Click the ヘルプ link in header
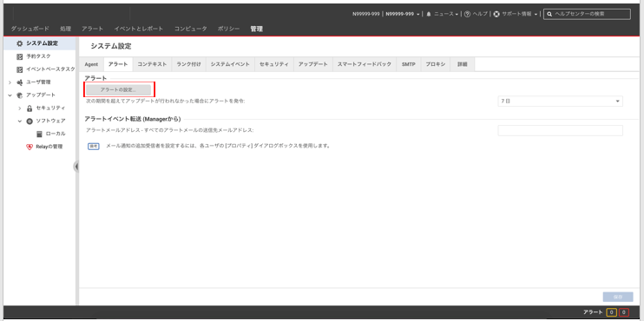The image size is (644, 321). pos(480,14)
